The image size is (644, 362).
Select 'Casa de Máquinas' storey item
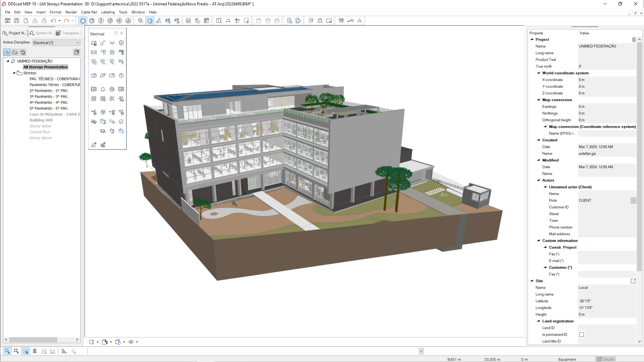click(x=55, y=114)
